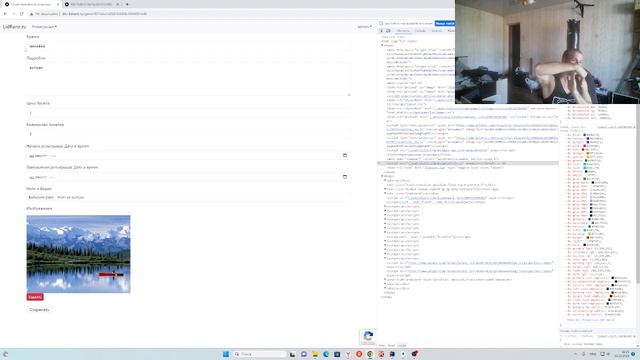
Task: Click the --bs-red color swatch in Styles
Action: click(x=583, y=149)
